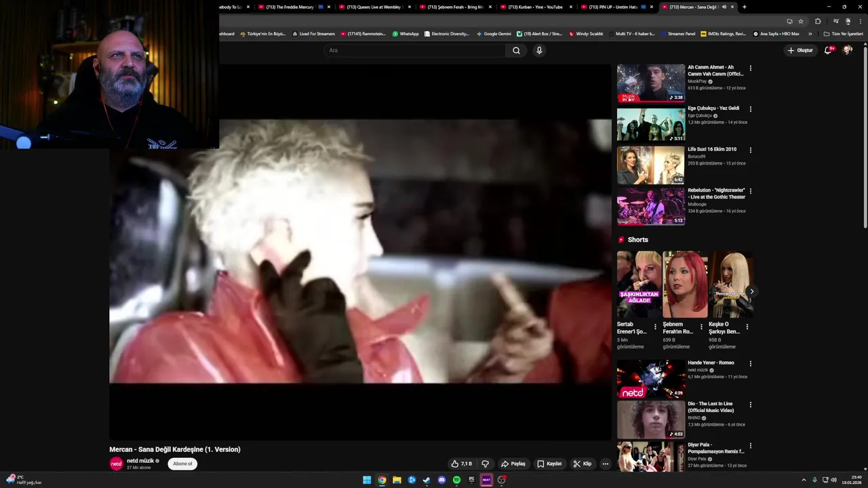The width and height of the screenshot is (868, 488).
Task: Open options for Ege Çubukçu Yaz Geldi
Action: 750,109
